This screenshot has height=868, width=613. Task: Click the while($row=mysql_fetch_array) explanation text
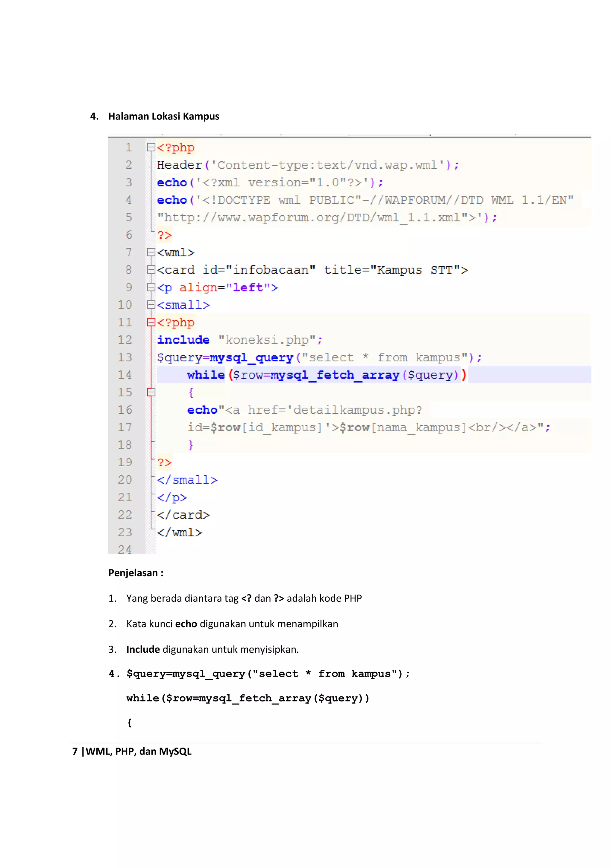248,698
